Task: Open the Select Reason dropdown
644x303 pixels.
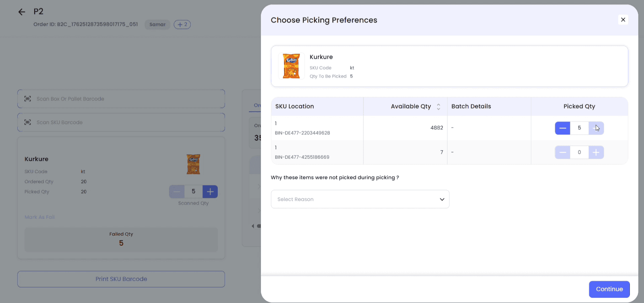Action: [x=360, y=199]
